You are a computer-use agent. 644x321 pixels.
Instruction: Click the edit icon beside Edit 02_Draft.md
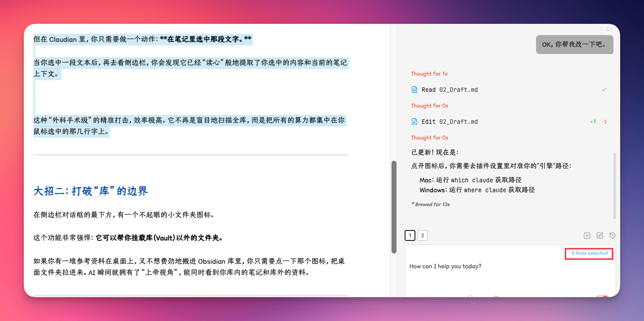pyautogui.click(x=414, y=121)
